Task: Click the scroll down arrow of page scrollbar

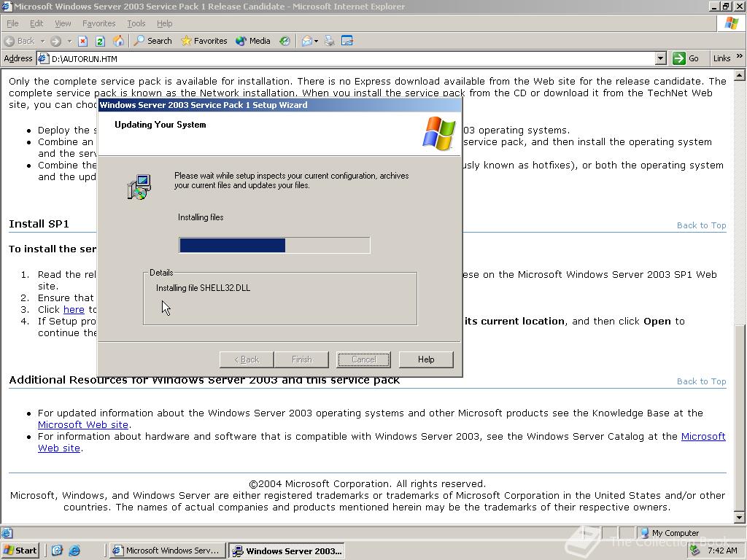Action: (740, 517)
